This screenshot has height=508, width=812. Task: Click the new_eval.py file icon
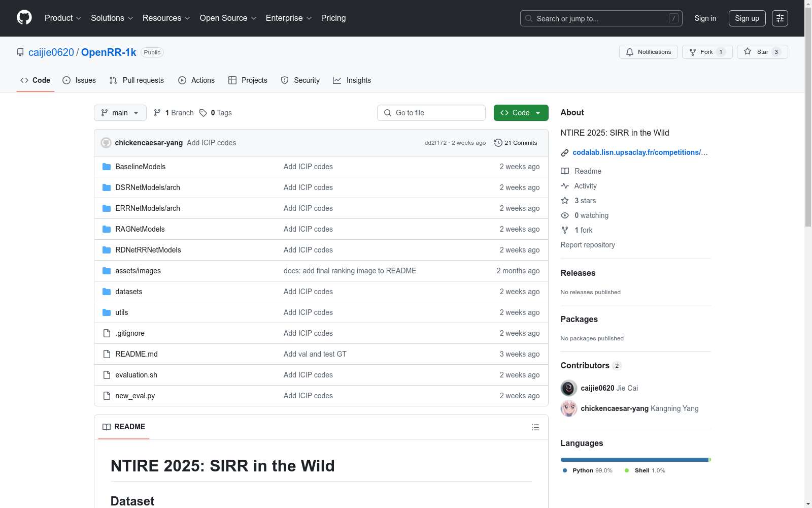tap(107, 396)
